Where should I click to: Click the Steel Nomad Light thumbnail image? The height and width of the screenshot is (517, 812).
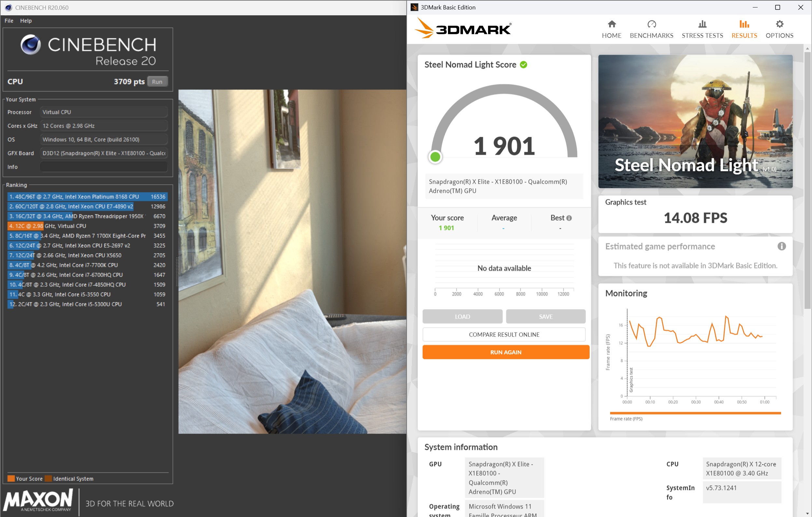(x=695, y=122)
